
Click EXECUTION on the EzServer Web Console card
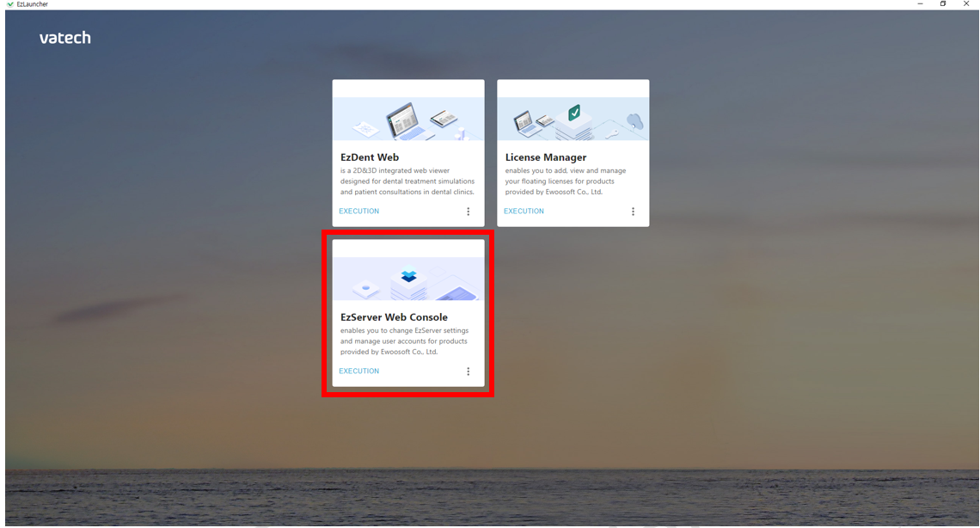(x=358, y=371)
